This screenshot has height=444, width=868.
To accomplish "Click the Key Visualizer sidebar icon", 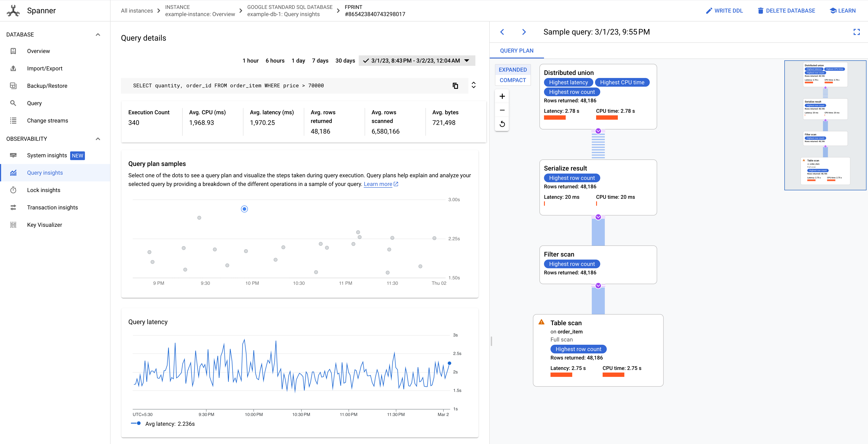I will (x=14, y=225).
